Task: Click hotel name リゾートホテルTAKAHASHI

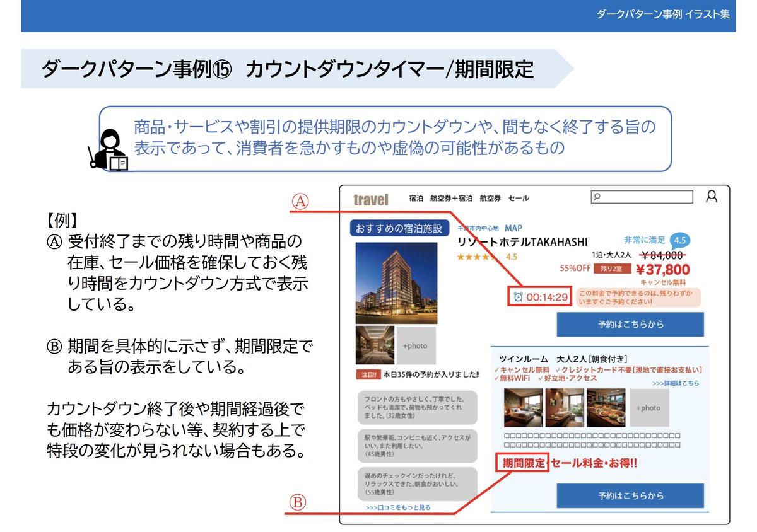Action: pos(522,242)
